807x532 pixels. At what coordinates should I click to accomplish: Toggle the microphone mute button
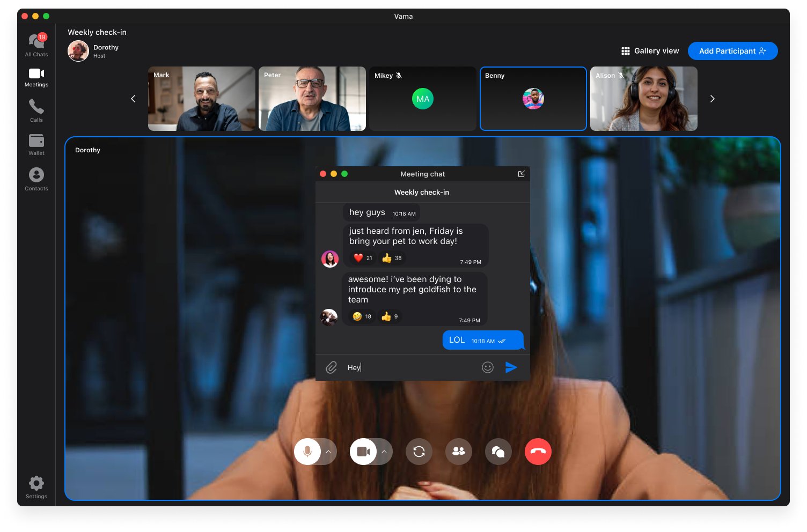pyautogui.click(x=307, y=452)
